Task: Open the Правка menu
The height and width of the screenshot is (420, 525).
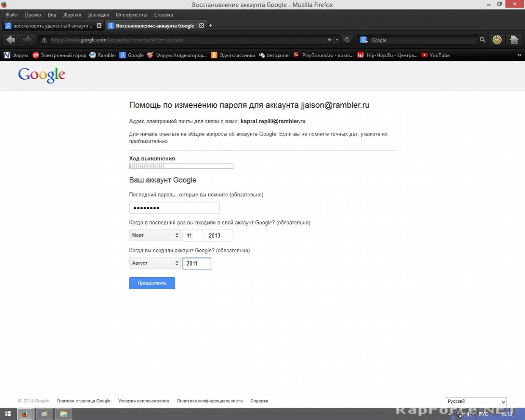Action: [33, 15]
